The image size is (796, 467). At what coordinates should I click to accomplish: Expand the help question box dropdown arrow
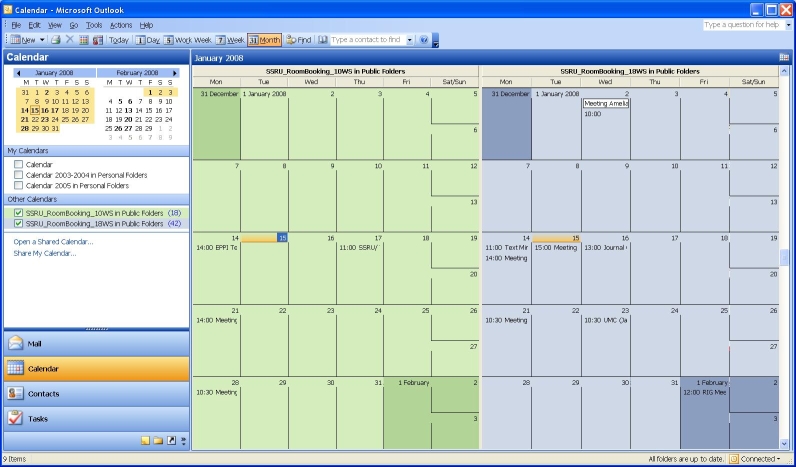pyautogui.click(x=788, y=25)
